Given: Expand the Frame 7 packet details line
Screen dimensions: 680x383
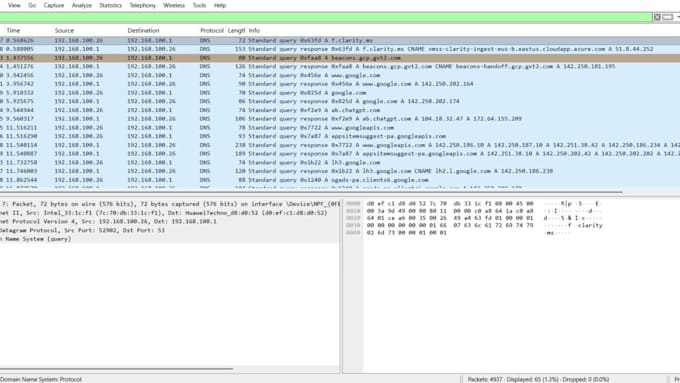Looking at the screenshot, I should click(x=170, y=204).
